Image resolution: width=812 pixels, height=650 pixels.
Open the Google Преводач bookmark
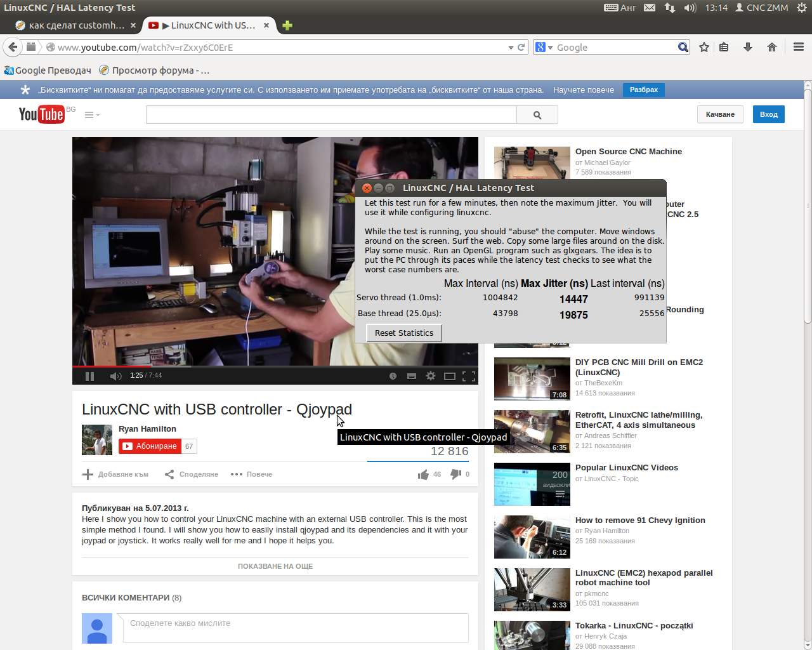point(48,70)
